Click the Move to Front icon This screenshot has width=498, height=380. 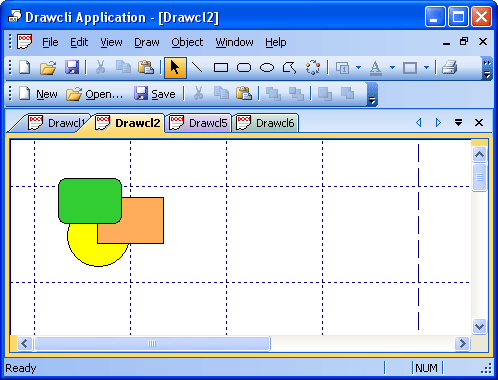[x=273, y=94]
